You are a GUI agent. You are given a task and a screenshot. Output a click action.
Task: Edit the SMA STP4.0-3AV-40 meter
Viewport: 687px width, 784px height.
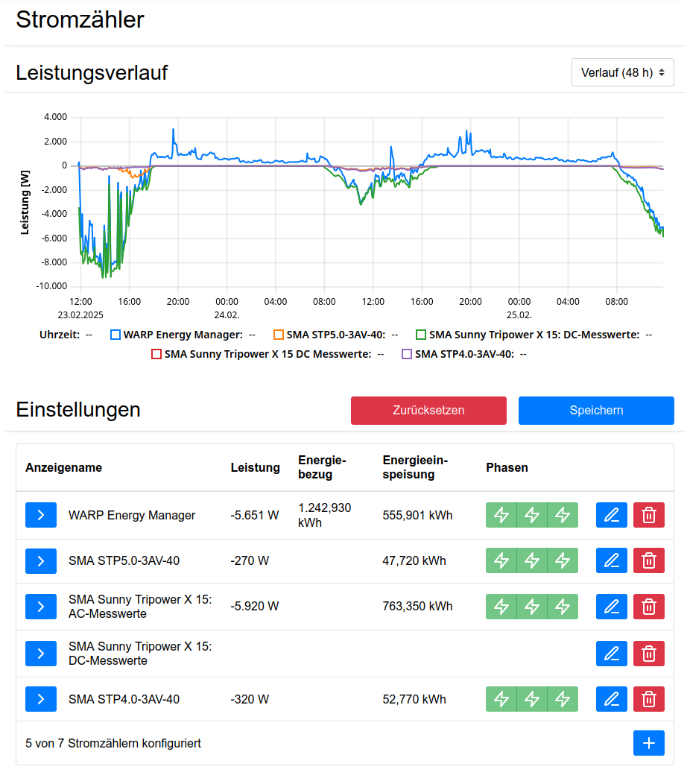(x=611, y=699)
